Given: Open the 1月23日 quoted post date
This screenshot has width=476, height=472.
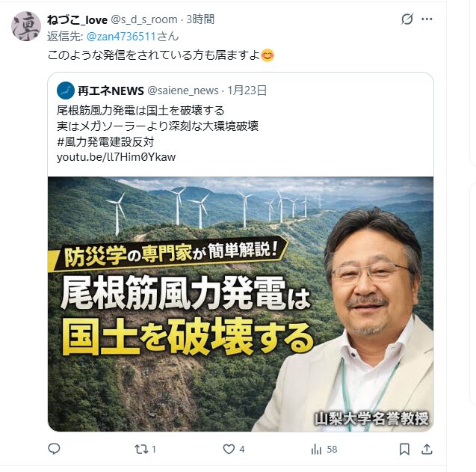Looking at the screenshot, I should point(247,91).
